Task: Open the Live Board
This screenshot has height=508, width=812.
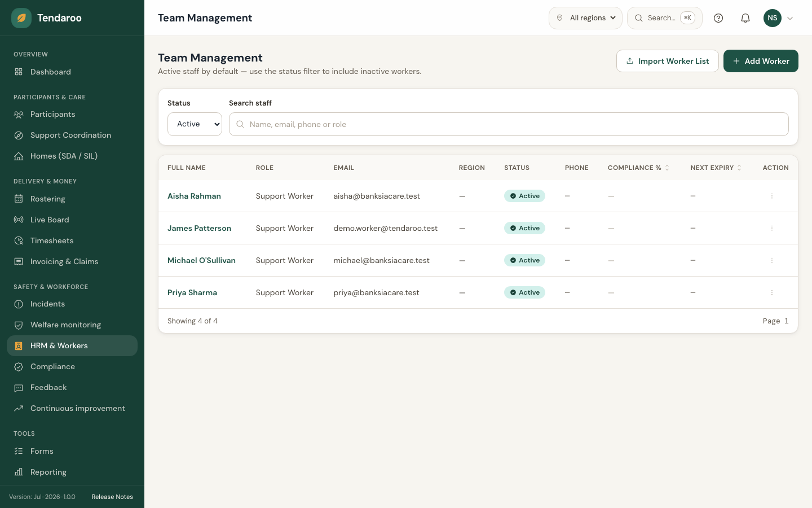Action: (x=72, y=220)
